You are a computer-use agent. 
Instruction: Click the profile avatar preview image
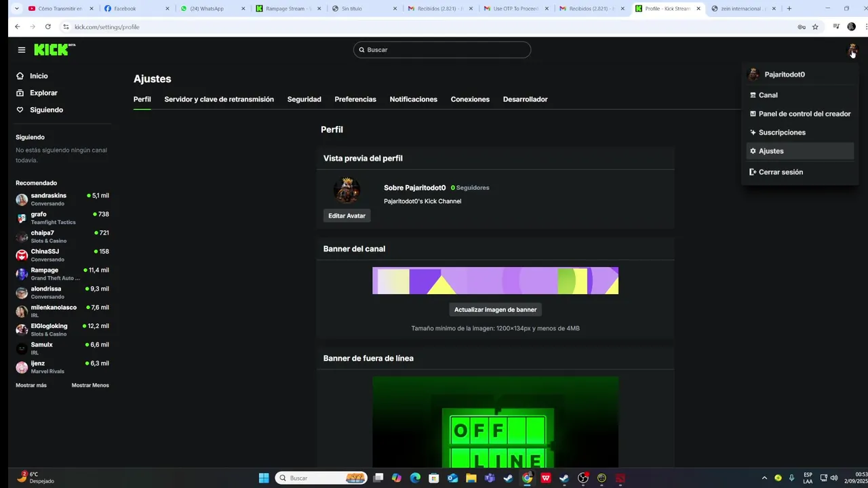pos(347,190)
